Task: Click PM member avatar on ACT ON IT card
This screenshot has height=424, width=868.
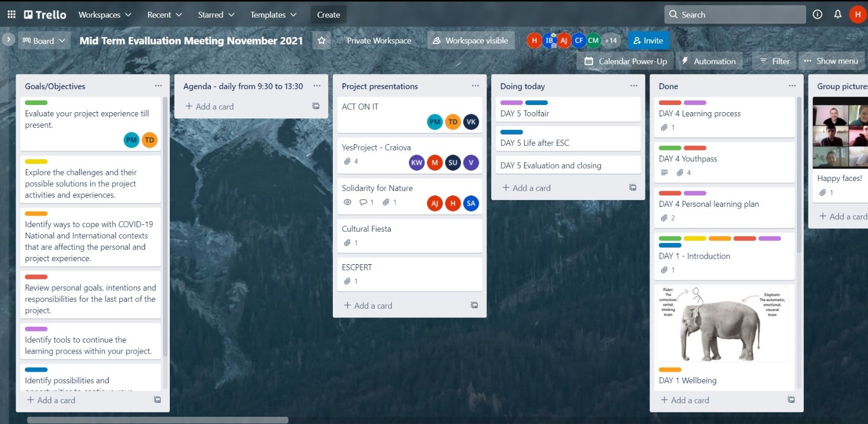Action: [x=435, y=122]
